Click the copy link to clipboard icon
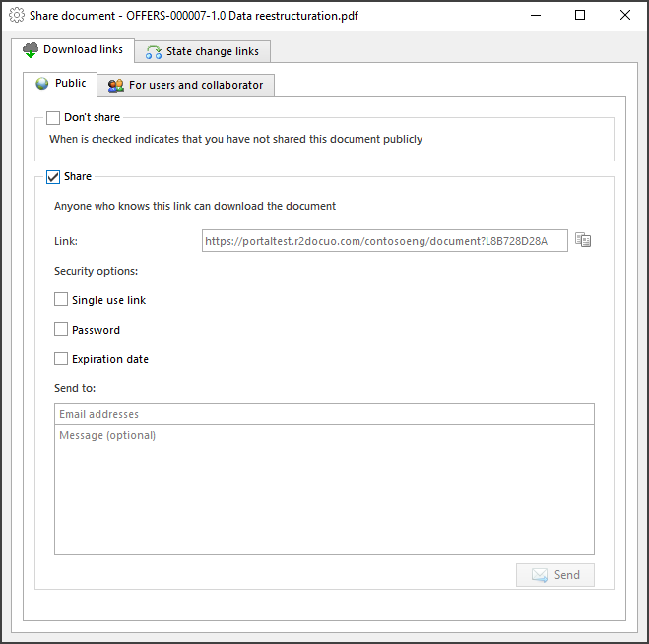Viewport: 649px width, 644px height. point(583,240)
